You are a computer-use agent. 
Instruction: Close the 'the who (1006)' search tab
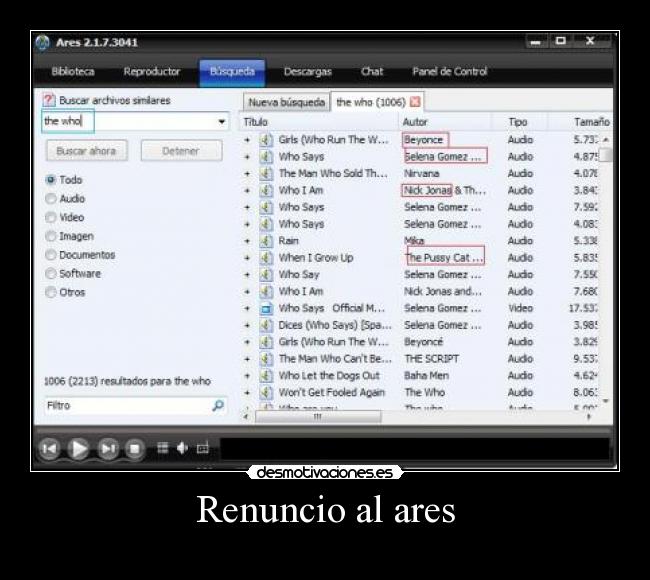[415, 102]
